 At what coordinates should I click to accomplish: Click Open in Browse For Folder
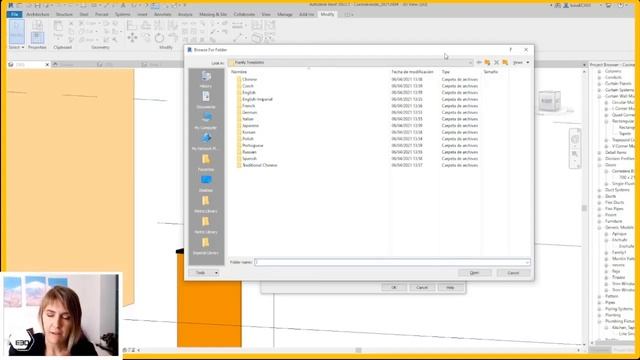474,273
